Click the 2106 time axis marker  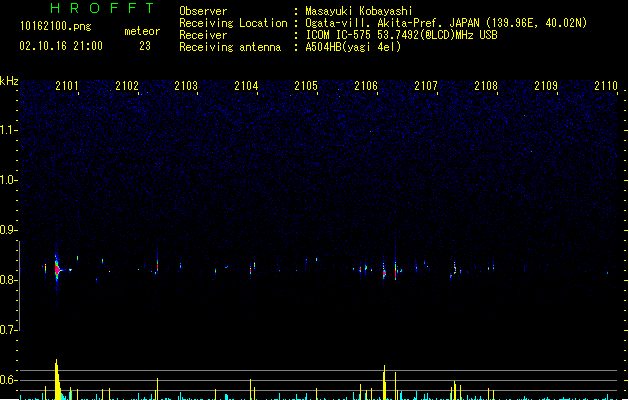(x=366, y=86)
